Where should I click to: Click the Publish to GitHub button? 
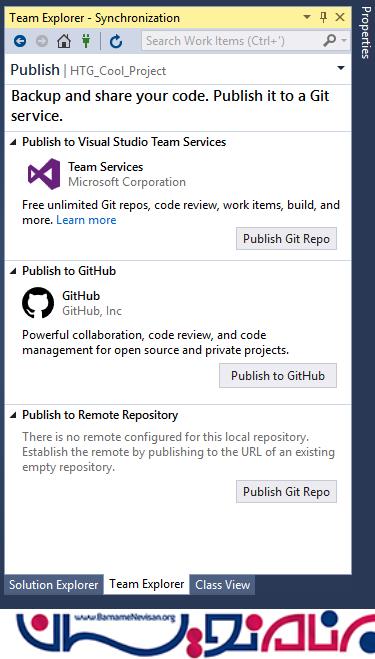pyautogui.click(x=278, y=376)
